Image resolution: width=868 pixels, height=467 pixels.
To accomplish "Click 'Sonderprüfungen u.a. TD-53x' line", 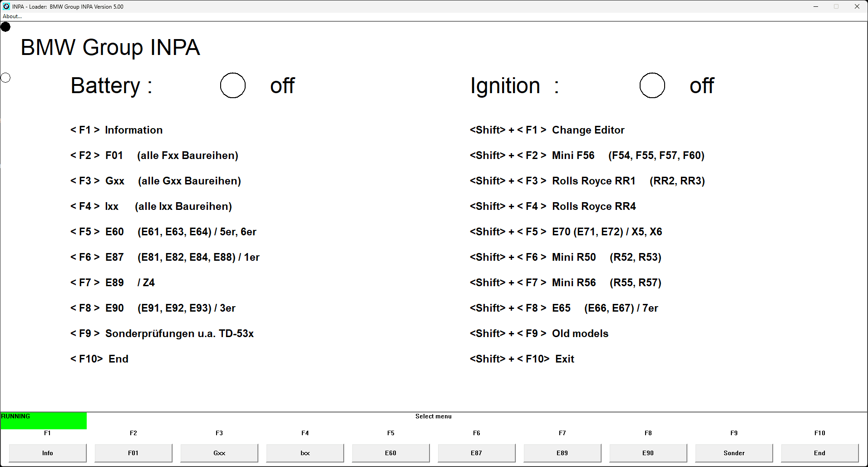I will point(162,333).
